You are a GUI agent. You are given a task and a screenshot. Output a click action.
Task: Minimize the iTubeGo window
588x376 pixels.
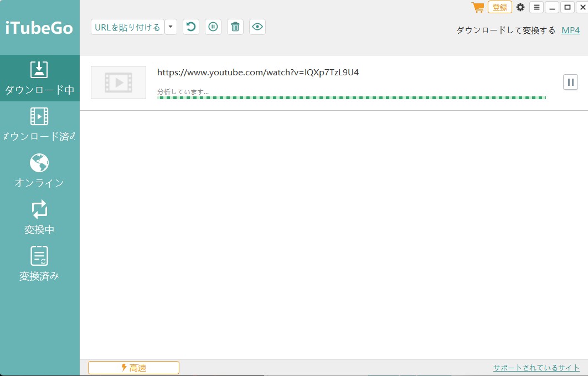click(x=552, y=7)
